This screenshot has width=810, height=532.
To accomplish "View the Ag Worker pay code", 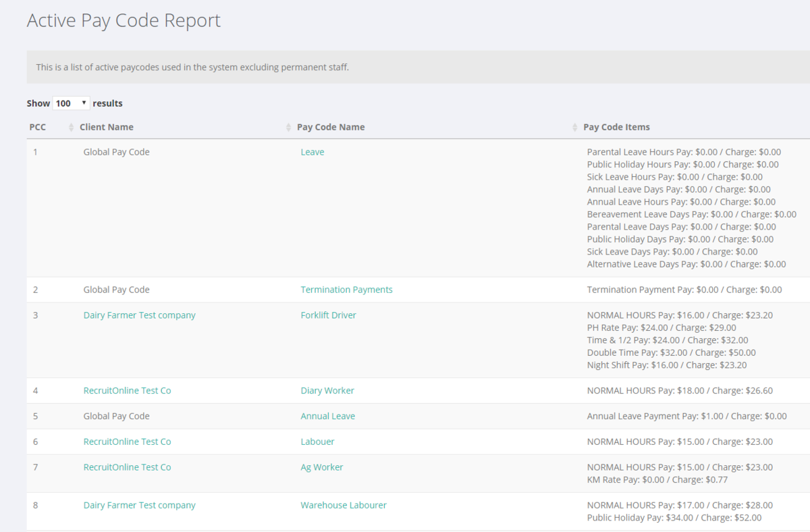I will (322, 467).
